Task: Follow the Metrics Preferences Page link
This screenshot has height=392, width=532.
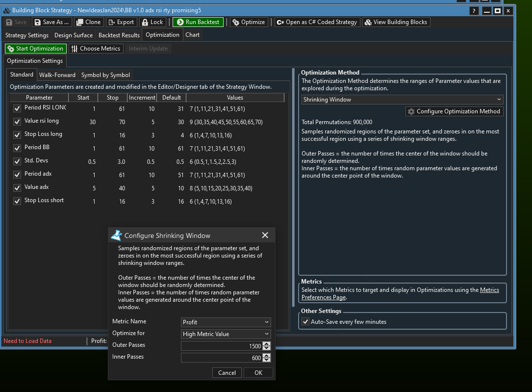Action: (324, 297)
